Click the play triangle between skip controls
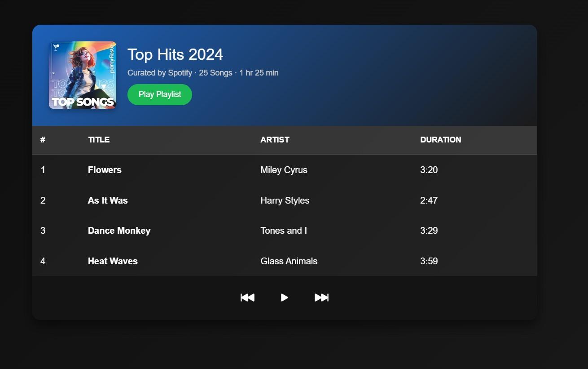588x369 pixels. point(285,297)
